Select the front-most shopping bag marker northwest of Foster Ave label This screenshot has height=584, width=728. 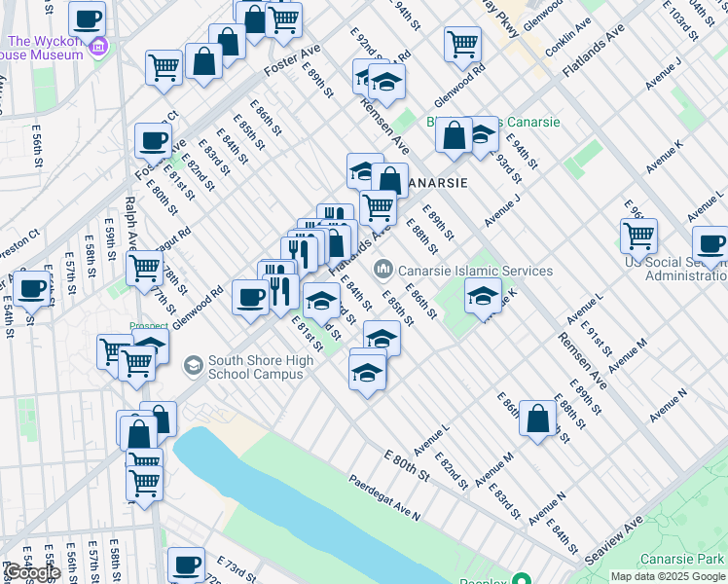[203, 64]
